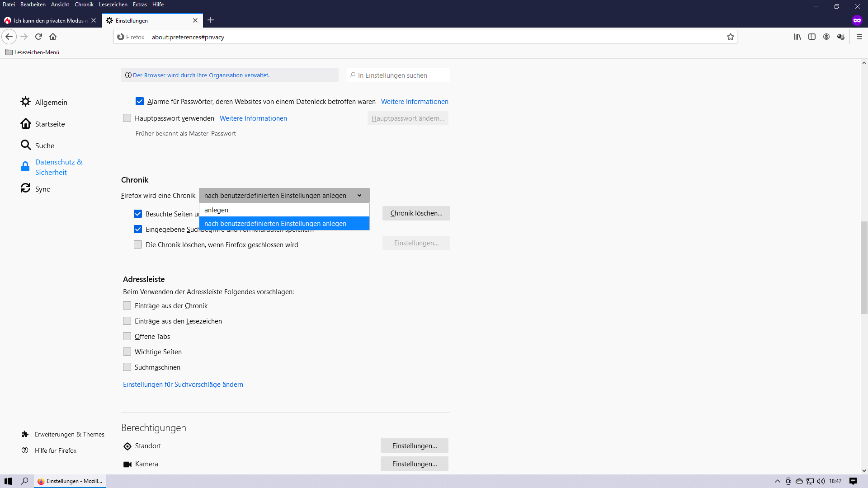
Task: Click the reload page icon
Action: [38, 37]
